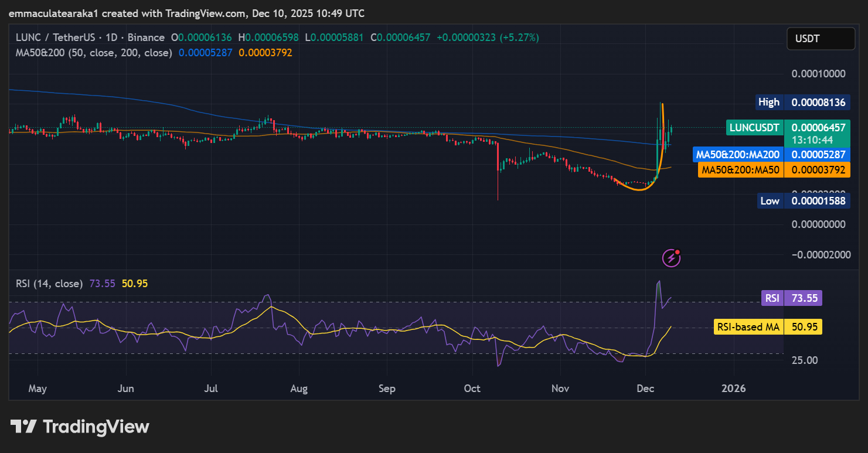868x453 pixels.
Task: Click the High price label on axis
Action: pos(768,102)
